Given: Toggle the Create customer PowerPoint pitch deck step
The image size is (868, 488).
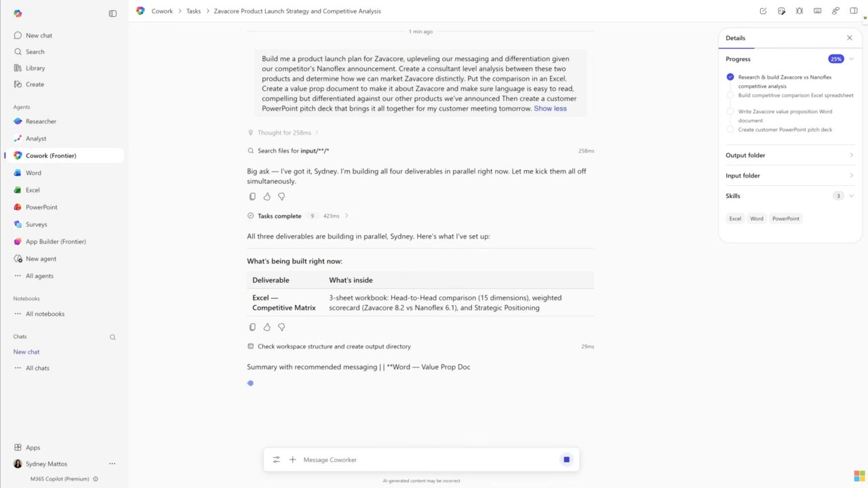Looking at the screenshot, I should pos(730,129).
